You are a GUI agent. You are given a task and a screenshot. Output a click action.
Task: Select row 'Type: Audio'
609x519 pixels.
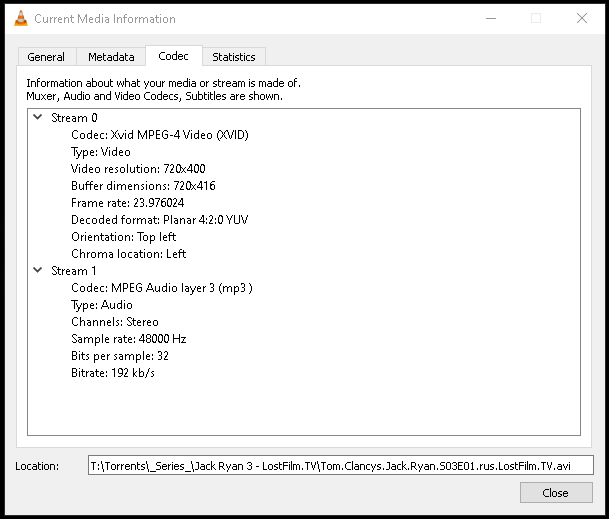tap(102, 305)
